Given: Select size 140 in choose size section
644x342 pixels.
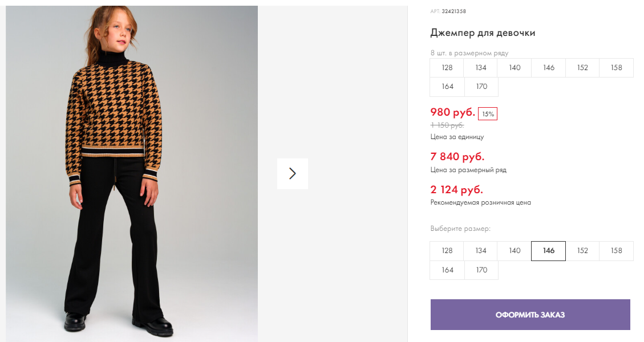Looking at the screenshot, I should [x=514, y=251].
